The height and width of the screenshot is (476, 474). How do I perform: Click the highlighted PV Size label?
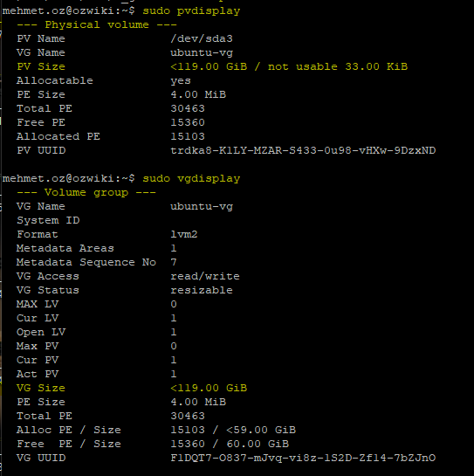pos(41,66)
